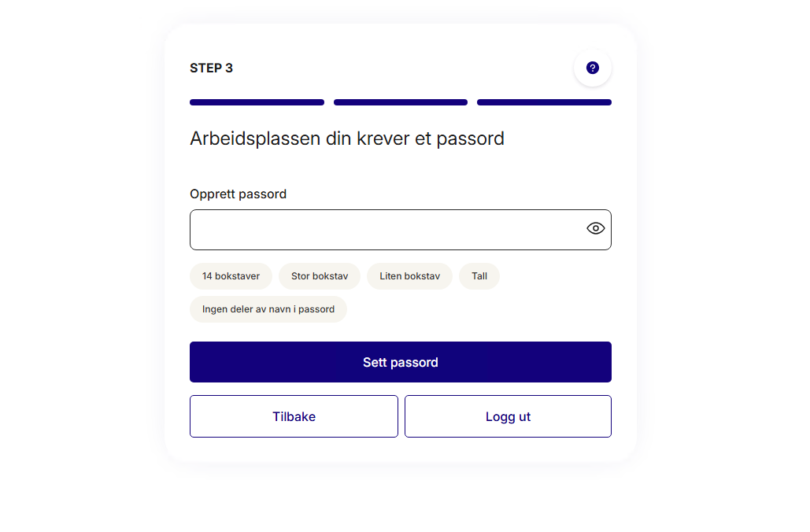Click the Arbeidsplassen din krever heading
This screenshot has height=532, width=810.
click(x=346, y=139)
